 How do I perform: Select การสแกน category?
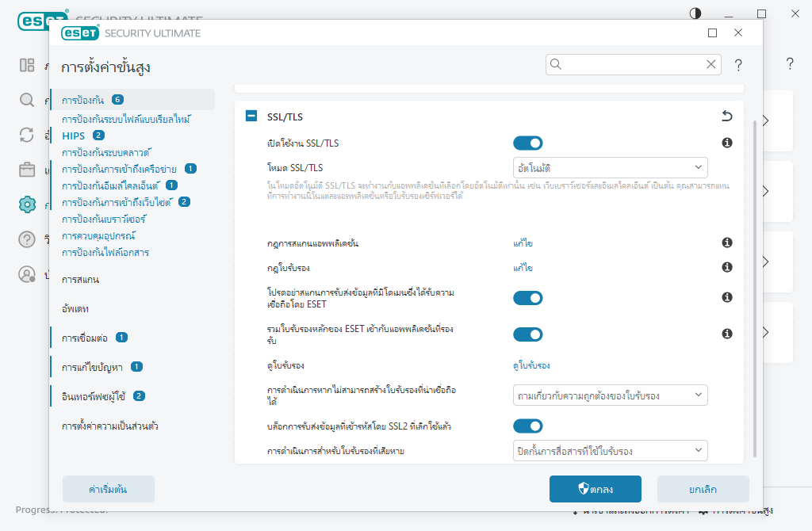coord(80,280)
